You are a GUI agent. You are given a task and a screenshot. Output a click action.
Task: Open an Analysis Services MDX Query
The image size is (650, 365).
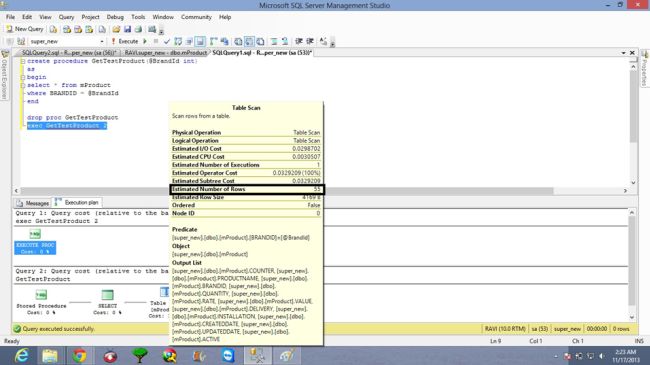pyautogui.click(x=67, y=29)
